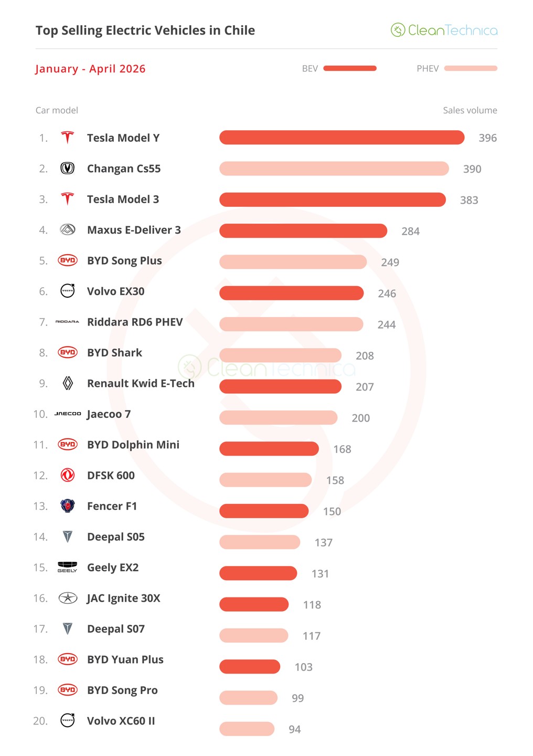
Task: Select the BYD Dolphin Mini model name
Action: pyautogui.click(x=133, y=445)
